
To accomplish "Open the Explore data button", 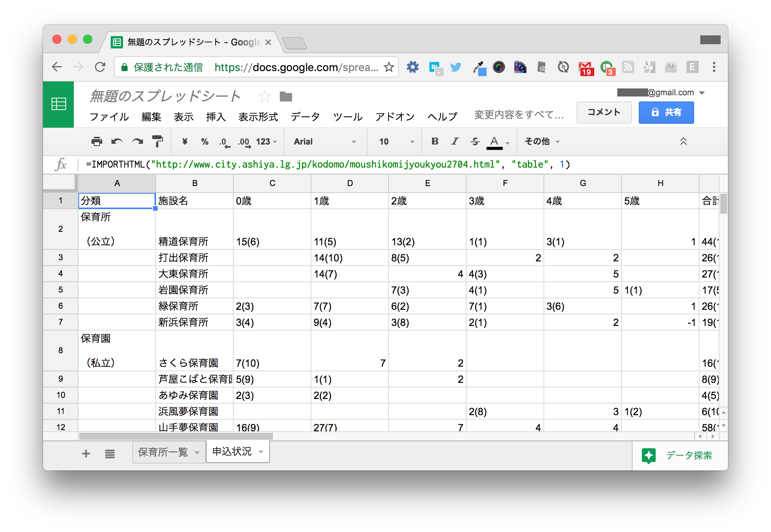I will (x=677, y=456).
